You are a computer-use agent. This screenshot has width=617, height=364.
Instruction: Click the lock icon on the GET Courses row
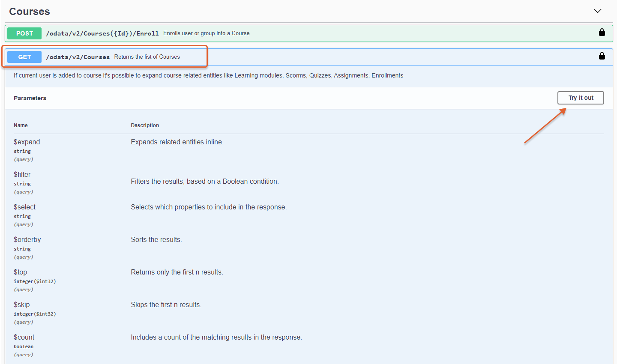tap(602, 56)
